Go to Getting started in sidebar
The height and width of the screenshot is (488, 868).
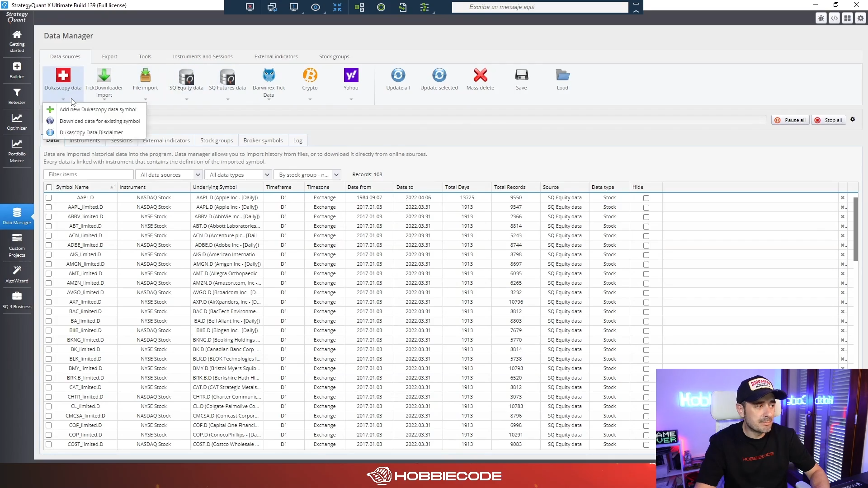[x=17, y=41]
